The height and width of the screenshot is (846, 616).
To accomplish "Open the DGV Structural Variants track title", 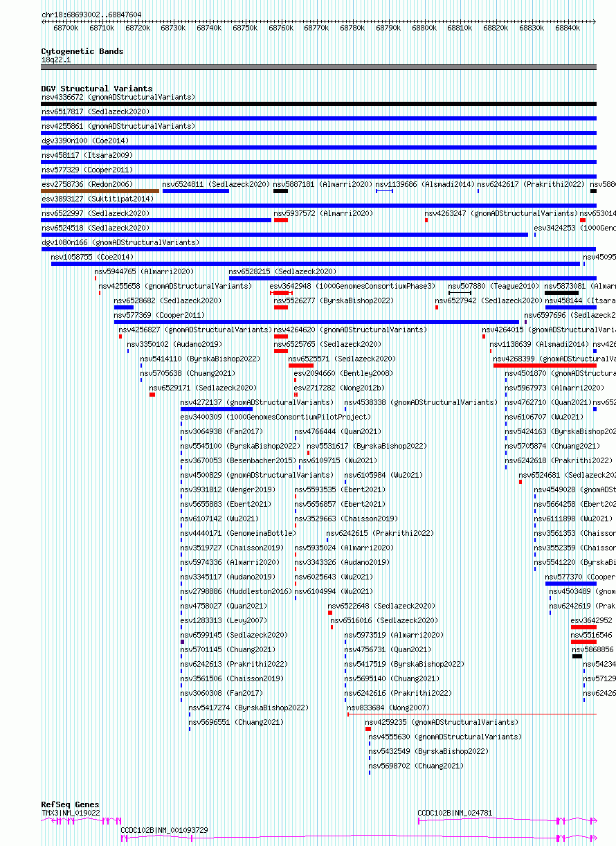I will pyautogui.click(x=97, y=89).
